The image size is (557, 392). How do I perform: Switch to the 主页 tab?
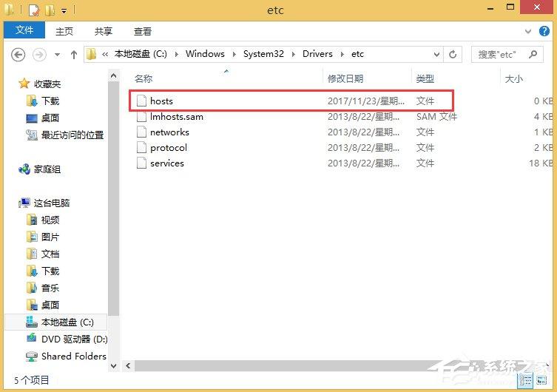64,31
